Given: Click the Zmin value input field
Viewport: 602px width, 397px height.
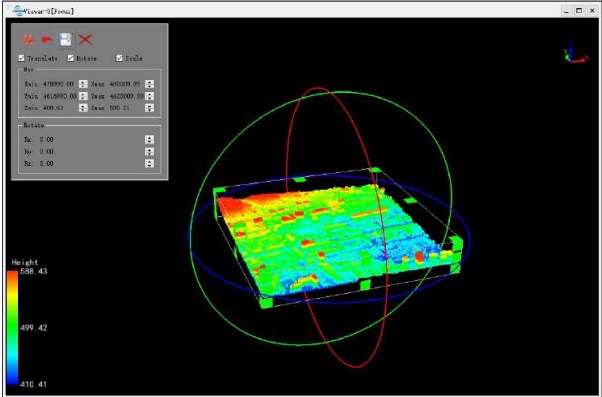Looking at the screenshot, I should pyautogui.click(x=60, y=108).
